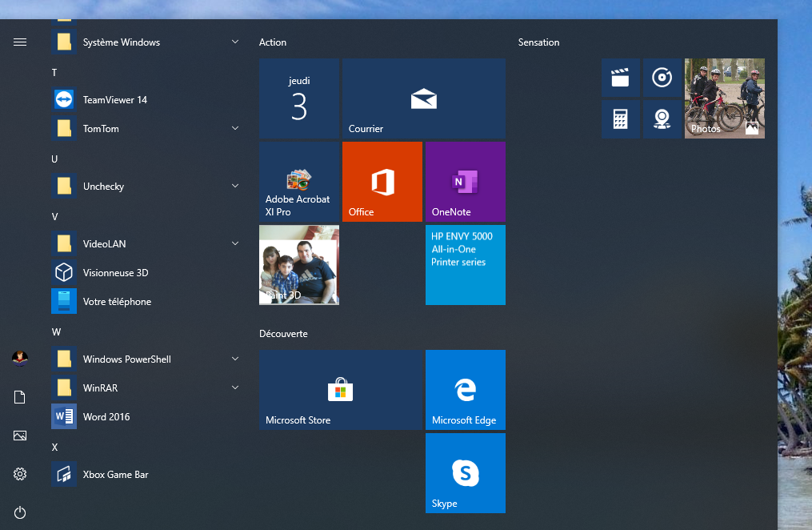Screen dimensions: 812x530
Task: Click the Power icon
Action: [20, 512]
